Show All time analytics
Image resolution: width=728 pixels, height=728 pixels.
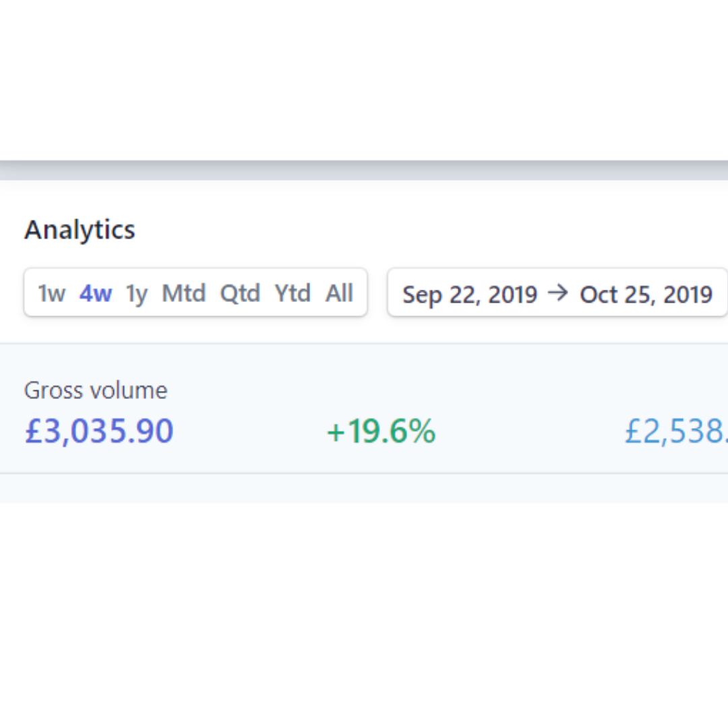click(339, 294)
